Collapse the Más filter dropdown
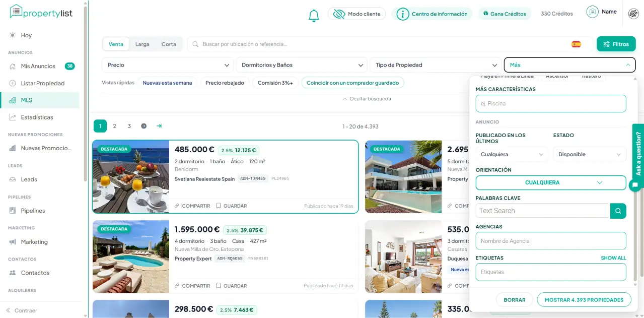The image size is (644, 318). coord(569,65)
